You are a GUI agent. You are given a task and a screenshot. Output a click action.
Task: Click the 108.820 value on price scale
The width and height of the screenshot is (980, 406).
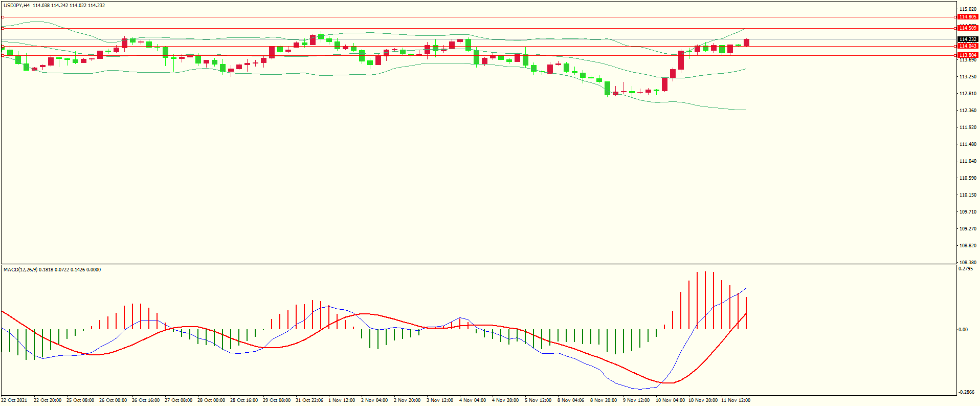tap(968, 246)
